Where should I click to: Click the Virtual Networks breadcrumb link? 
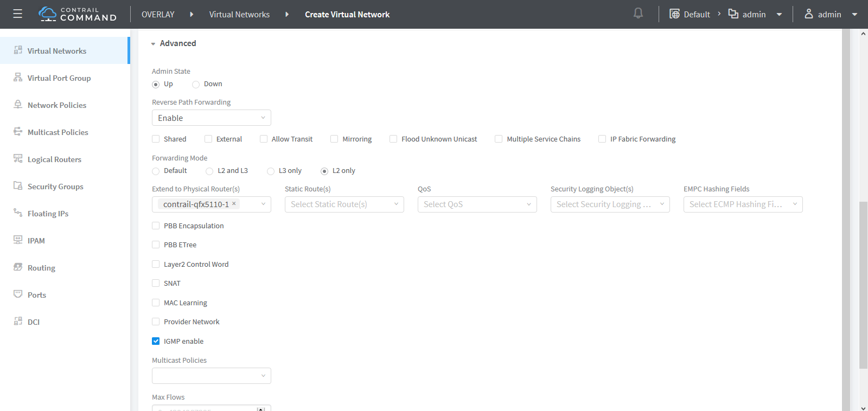pos(239,15)
